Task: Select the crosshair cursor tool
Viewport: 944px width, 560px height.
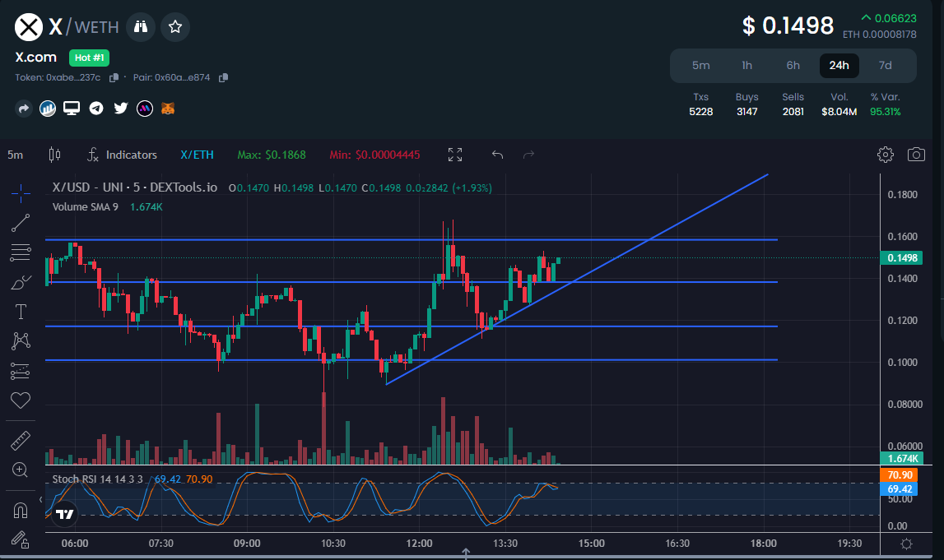Action: click(20, 193)
